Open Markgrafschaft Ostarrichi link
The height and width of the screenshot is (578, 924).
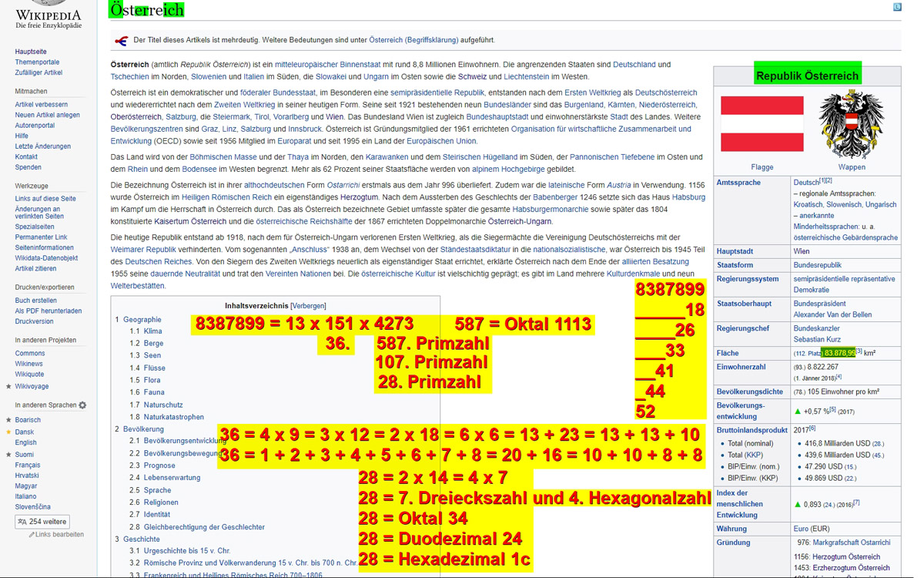click(852, 543)
